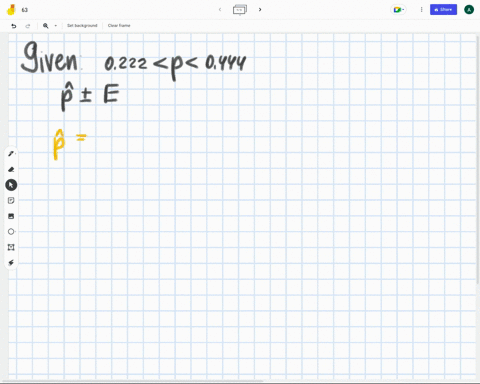Image resolution: width=480 pixels, height=384 pixels.
Task: Add an image to the frame
Action: [x=11, y=216]
